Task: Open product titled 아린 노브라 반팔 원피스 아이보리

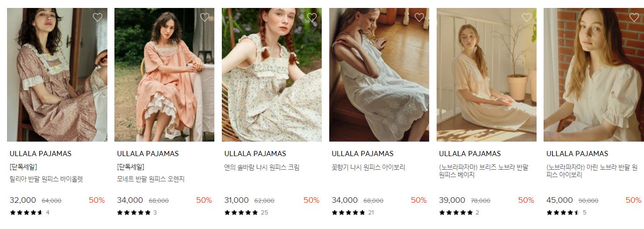Action: pos(592,171)
